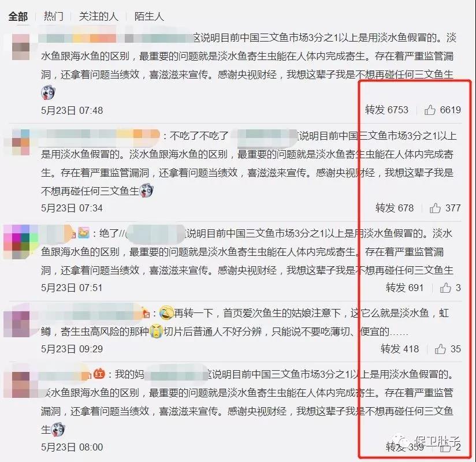Select the 陌生人 tab
Image resolution: width=476 pixels, height=462 pixels.
coord(149,16)
